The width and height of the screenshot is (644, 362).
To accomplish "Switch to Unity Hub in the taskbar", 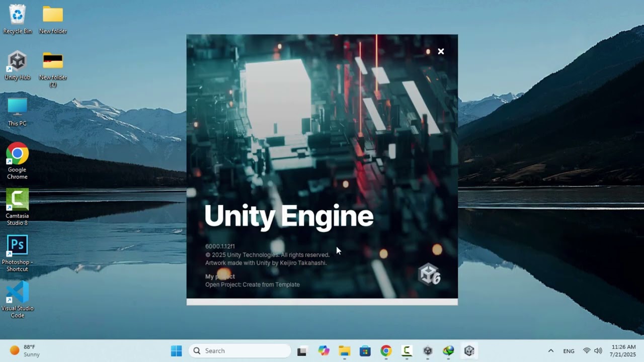I will [x=428, y=351].
